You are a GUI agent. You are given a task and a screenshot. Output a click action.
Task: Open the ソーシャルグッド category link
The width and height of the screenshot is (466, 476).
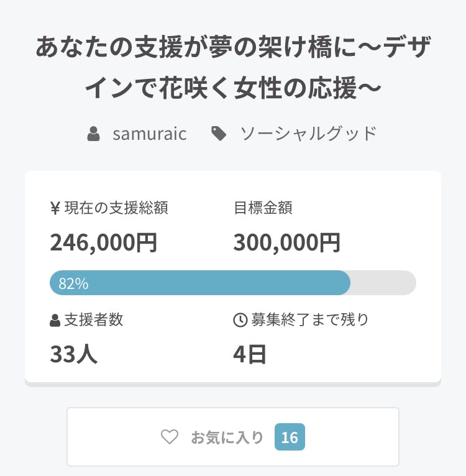click(309, 133)
